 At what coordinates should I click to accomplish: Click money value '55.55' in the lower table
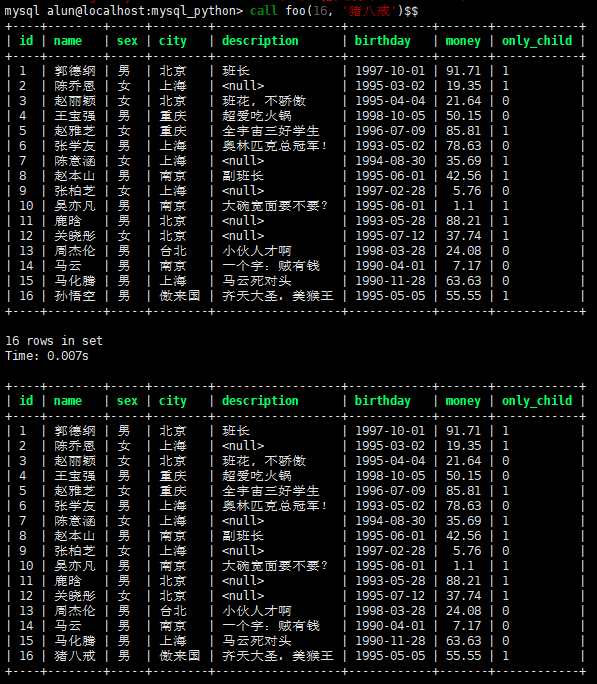(x=463, y=656)
